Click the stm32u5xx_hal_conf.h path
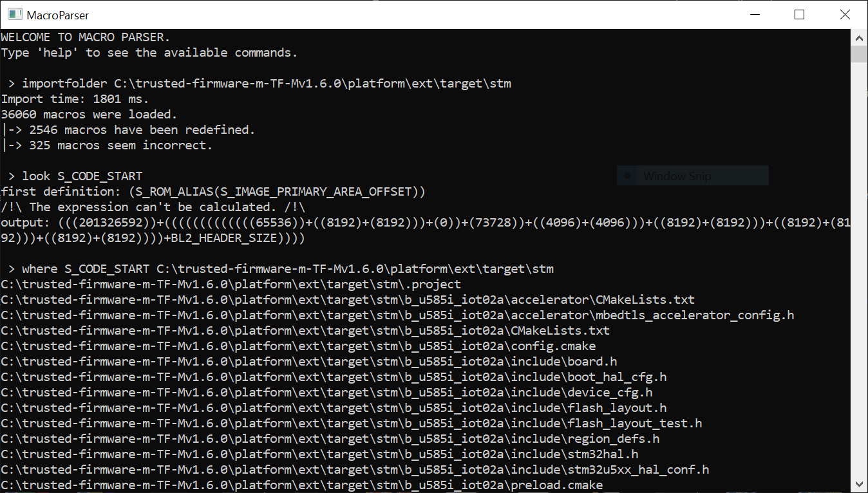This screenshot has height=493, width=868. (x=355, y=470)
